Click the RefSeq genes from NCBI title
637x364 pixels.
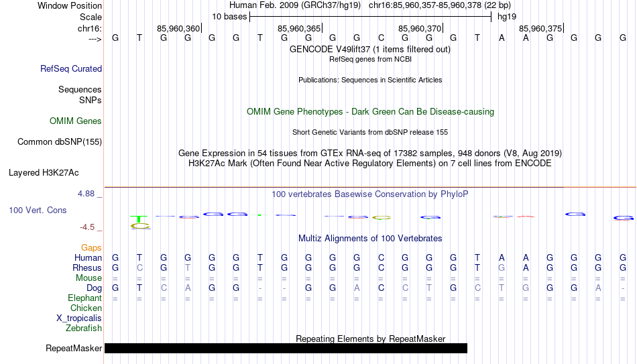tap(370, 59)
